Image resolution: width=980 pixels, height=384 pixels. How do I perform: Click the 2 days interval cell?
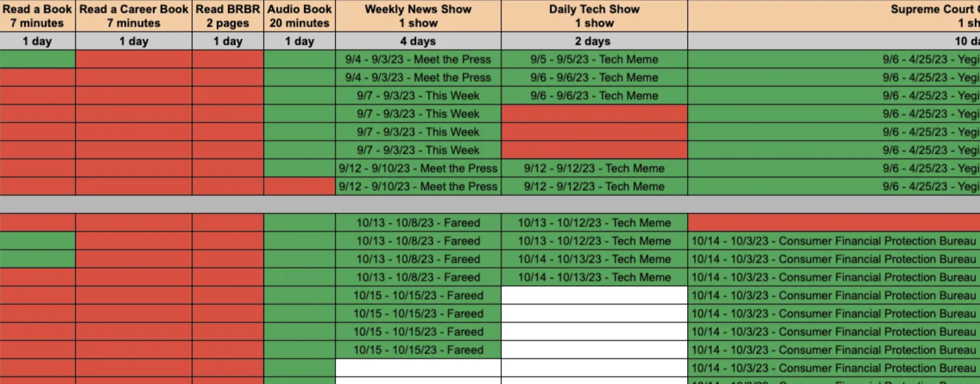tap(595, 41)
